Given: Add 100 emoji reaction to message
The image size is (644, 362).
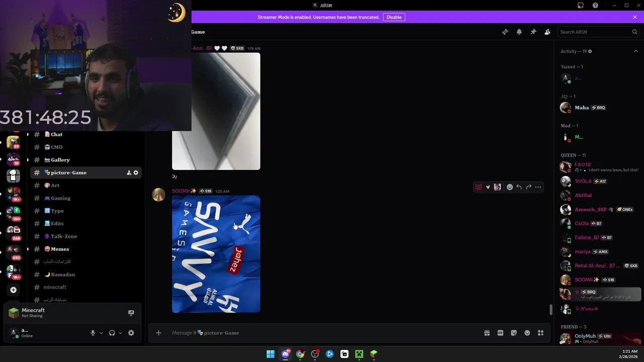Looking at the screenshot, I should tap(478, 187).
